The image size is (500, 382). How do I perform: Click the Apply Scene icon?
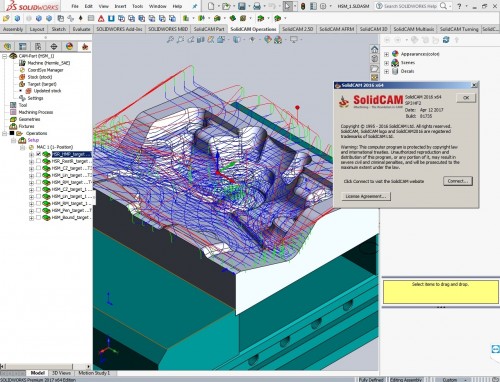pyautogui.click(x=278, y=40)
